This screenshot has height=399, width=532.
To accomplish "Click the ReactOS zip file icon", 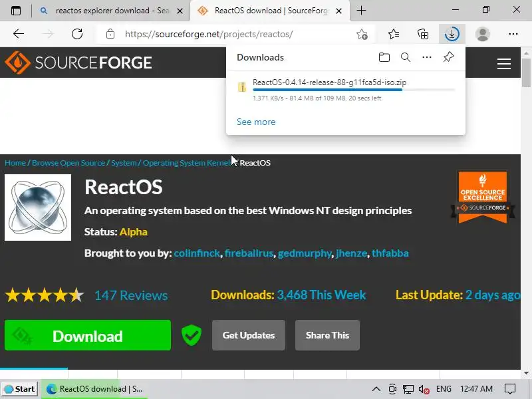I will tap(242, 87).
